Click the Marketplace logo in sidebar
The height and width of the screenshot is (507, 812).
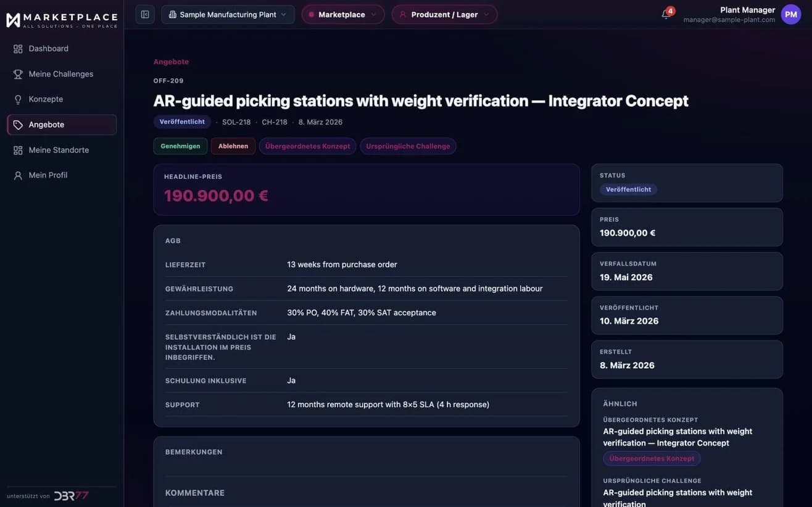[x=62, y=20]
